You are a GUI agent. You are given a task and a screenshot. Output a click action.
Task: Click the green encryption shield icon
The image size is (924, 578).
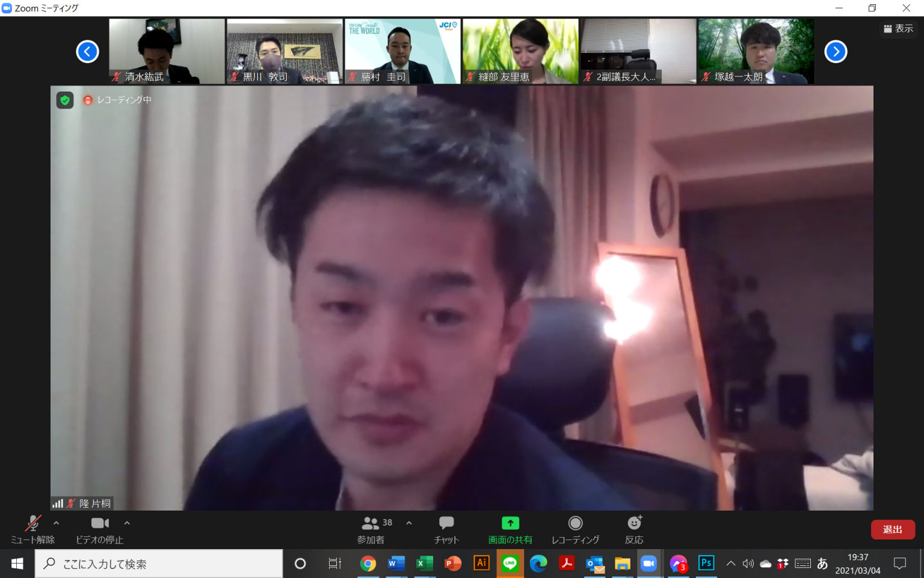(x=65, y=100)
